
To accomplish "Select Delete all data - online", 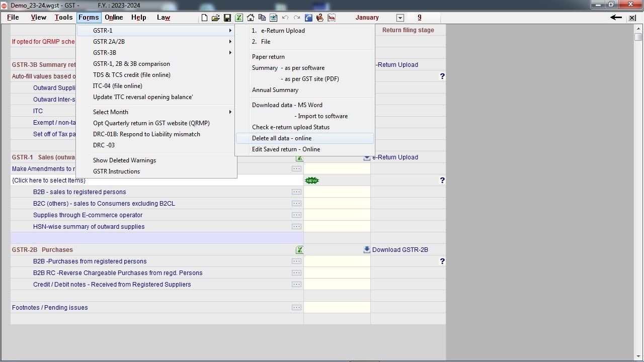I will [x=305, y=138].
